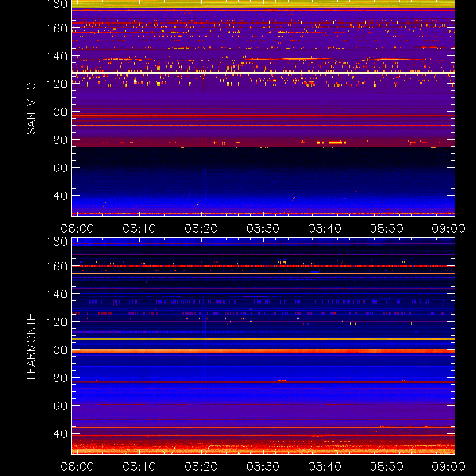Click San Vito time label 08:40
The width and height of the screenshot is (476, 476).
[x=325, y=228]
